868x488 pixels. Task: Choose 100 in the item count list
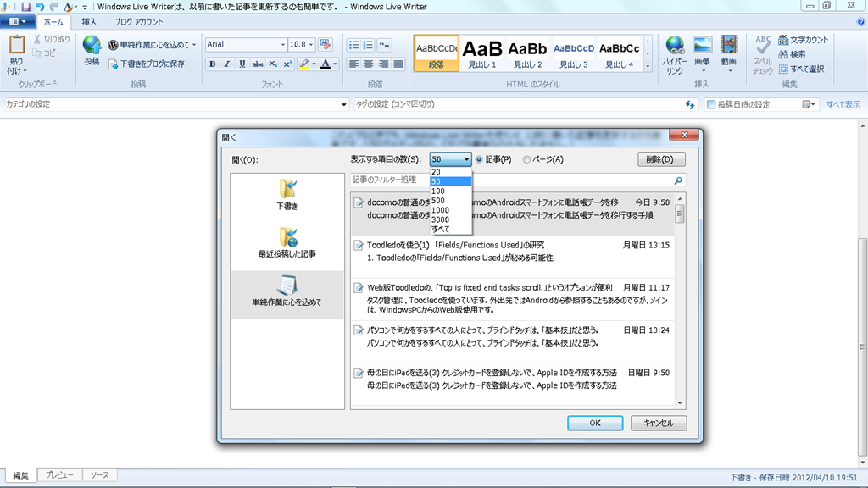click(x=451, y=191)
